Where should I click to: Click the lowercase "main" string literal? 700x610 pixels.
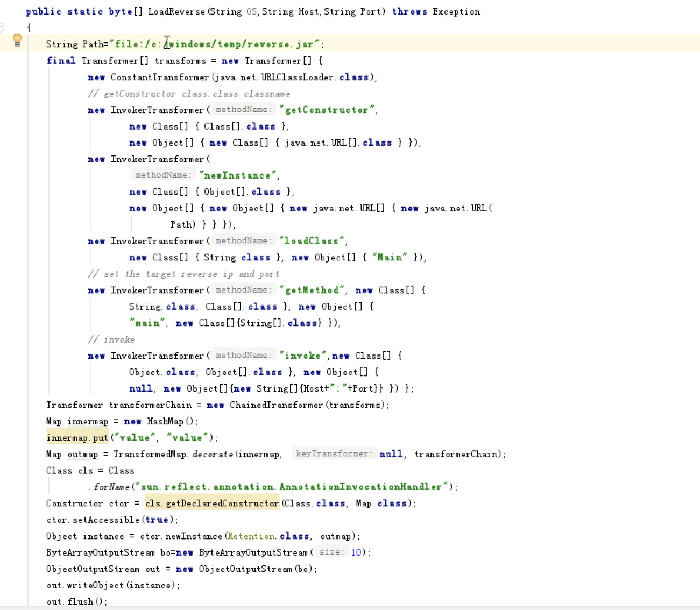click(147, 323)
